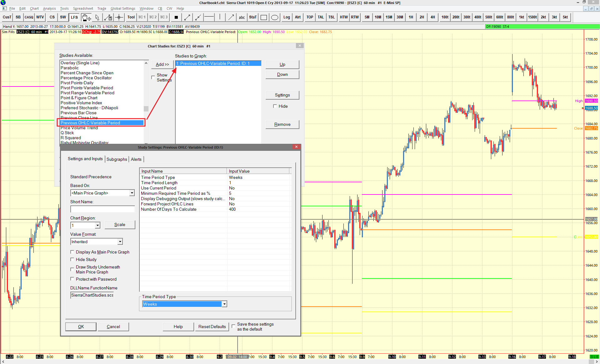600x364 pixels.
Task: Click the CusT toolbar button
Action: [7, 17]
